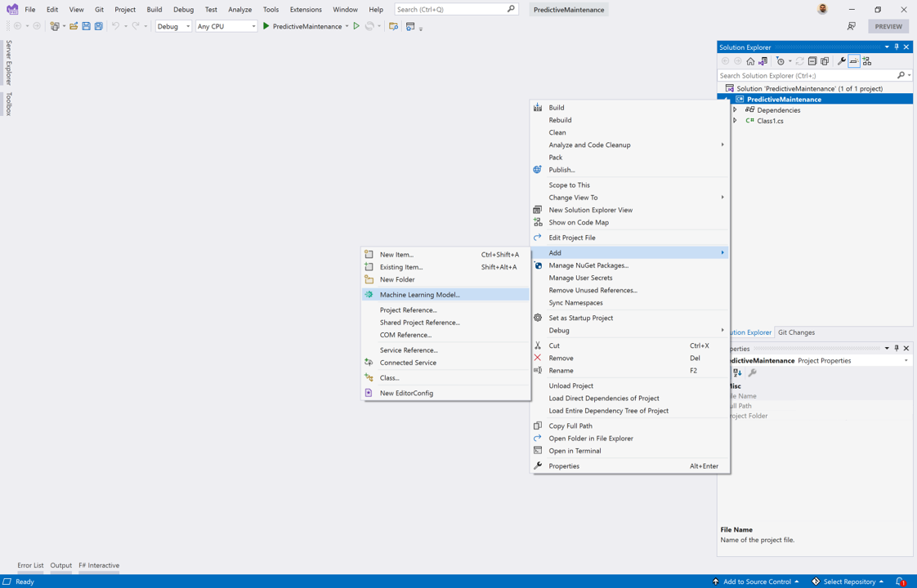
Task: Open dropdown arrow beside PredictiveMaintenance start button
Action: [347, 26]
